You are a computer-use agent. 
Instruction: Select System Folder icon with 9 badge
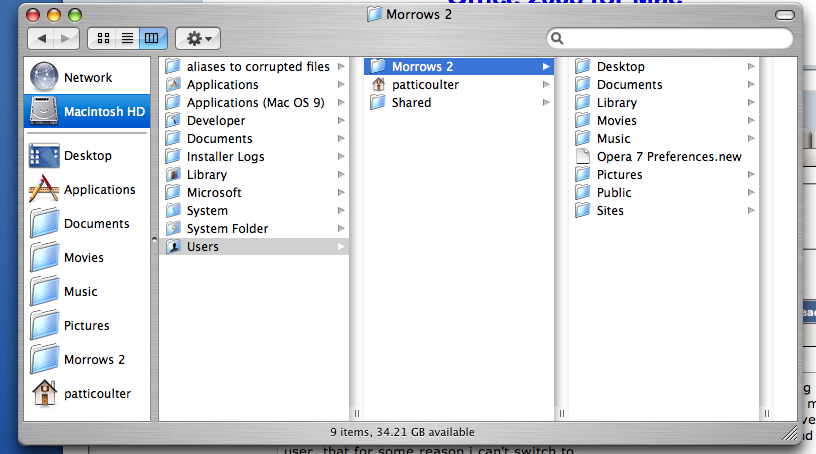pyautogui.click(x=173, y=229)
